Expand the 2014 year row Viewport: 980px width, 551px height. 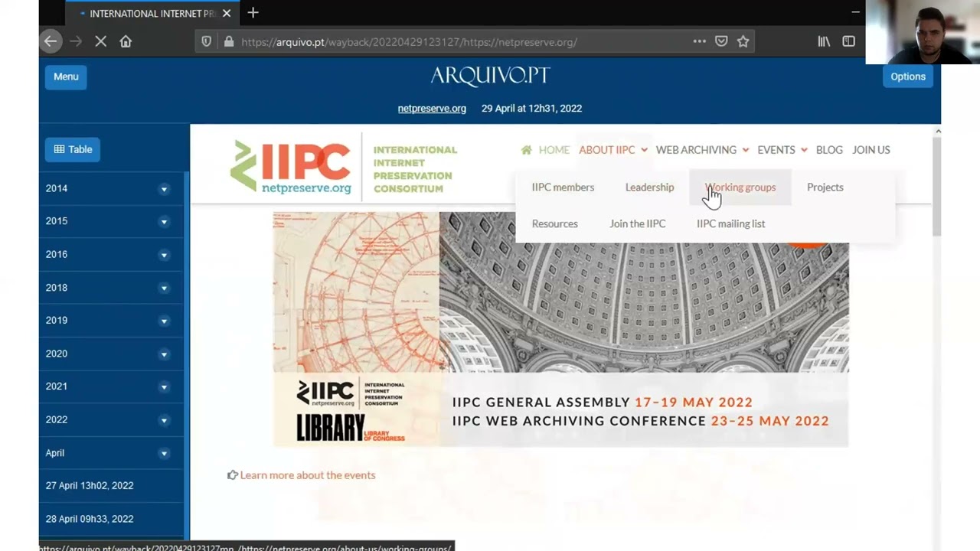tap(111, 188)
